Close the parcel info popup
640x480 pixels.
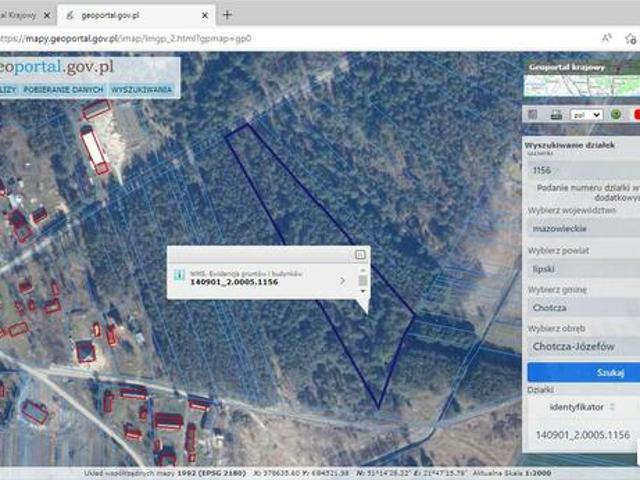tap(360, 255)
